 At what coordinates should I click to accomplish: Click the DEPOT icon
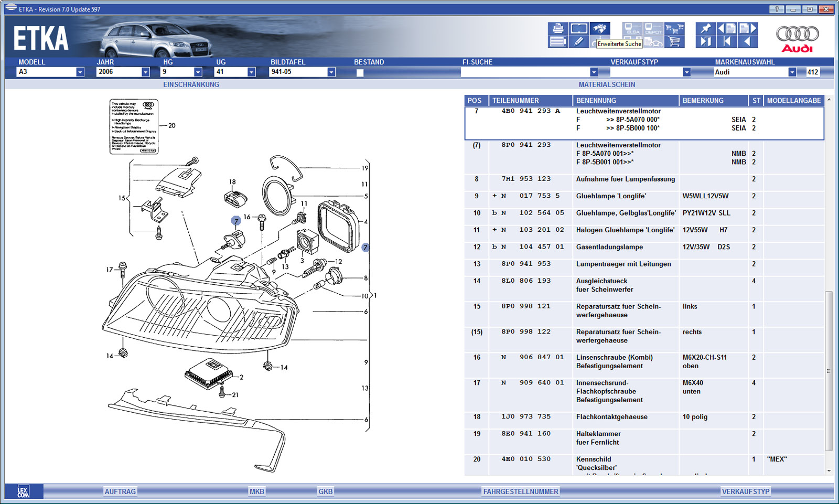pos(653,28)
